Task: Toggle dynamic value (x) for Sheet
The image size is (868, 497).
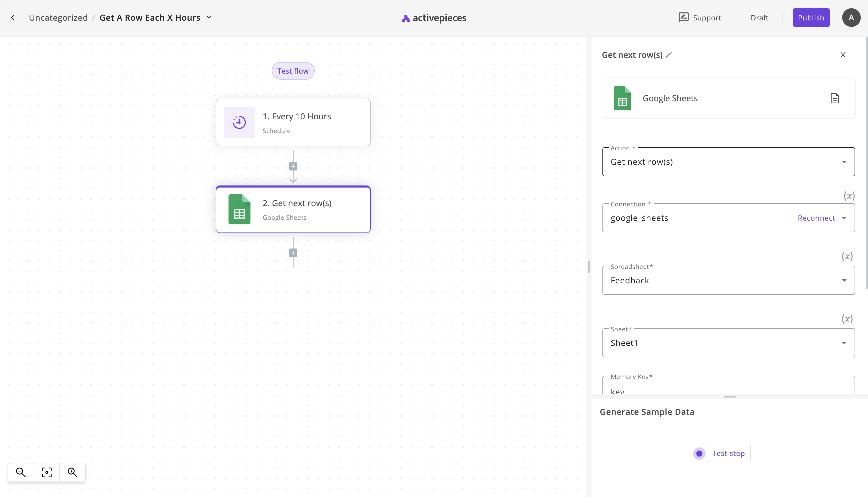Action: [847, 319]
